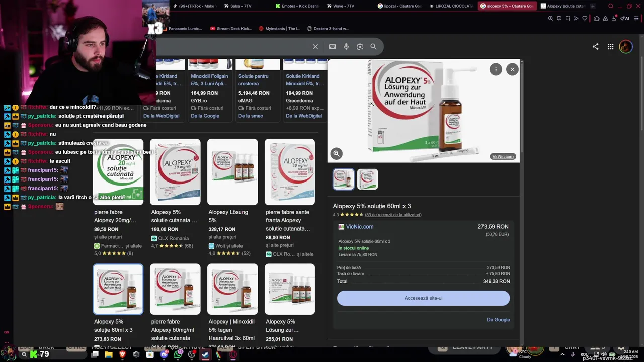Click the page zoom icon in browser toolbar
644x362 pixels.
[x=550, y=18]
